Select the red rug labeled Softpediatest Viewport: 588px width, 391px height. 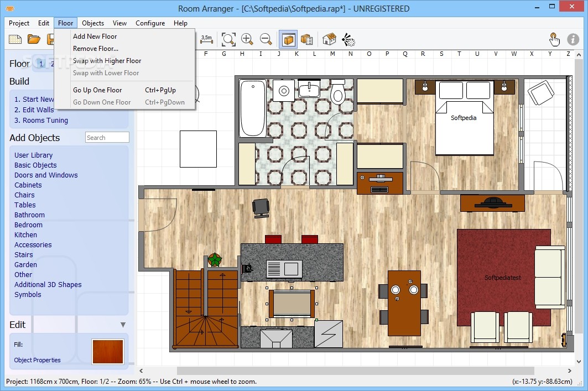(x=495, y=278)
